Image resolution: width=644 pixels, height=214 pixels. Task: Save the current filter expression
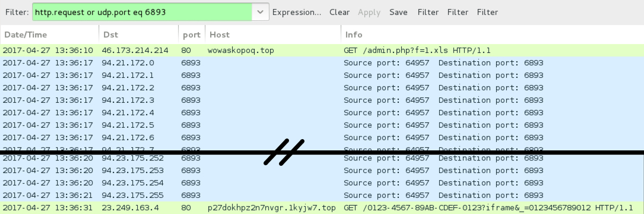coord(398,12)
